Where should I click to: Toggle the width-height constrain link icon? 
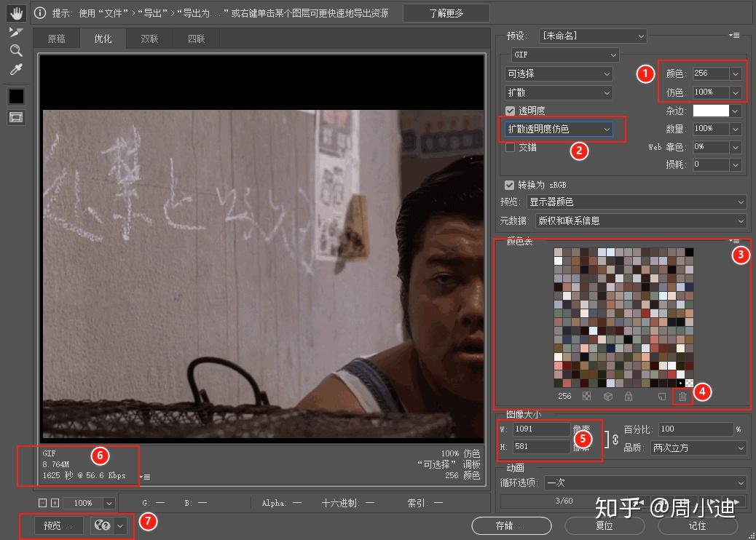[x=615, y=440]
